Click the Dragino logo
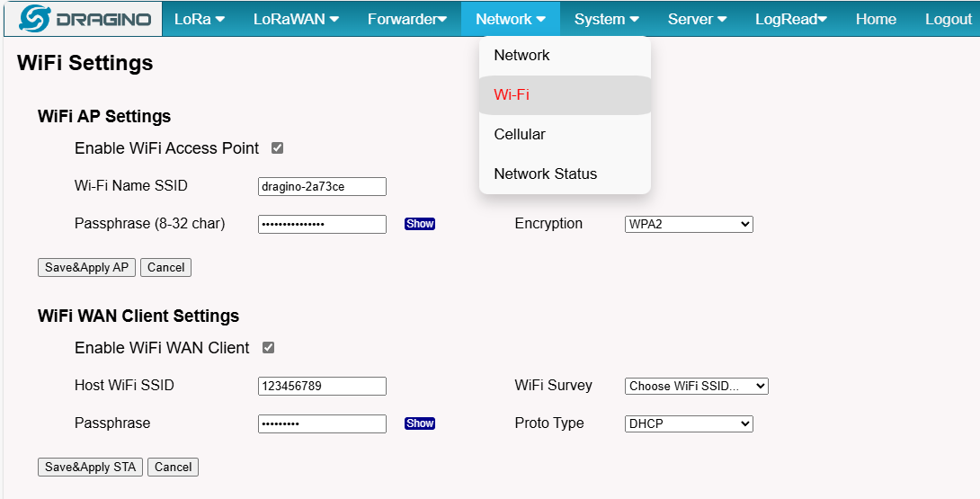The width and height of the screenshot is (980, 499). 83,19
